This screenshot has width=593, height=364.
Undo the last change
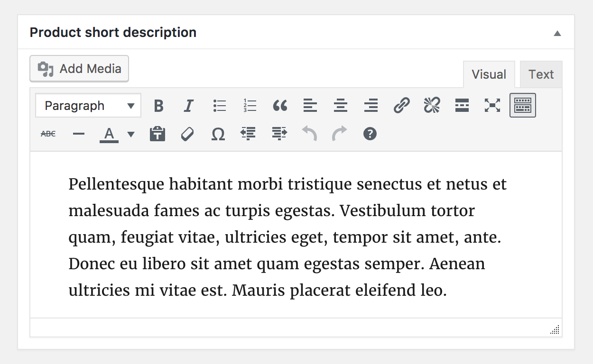tap(309, 134)
